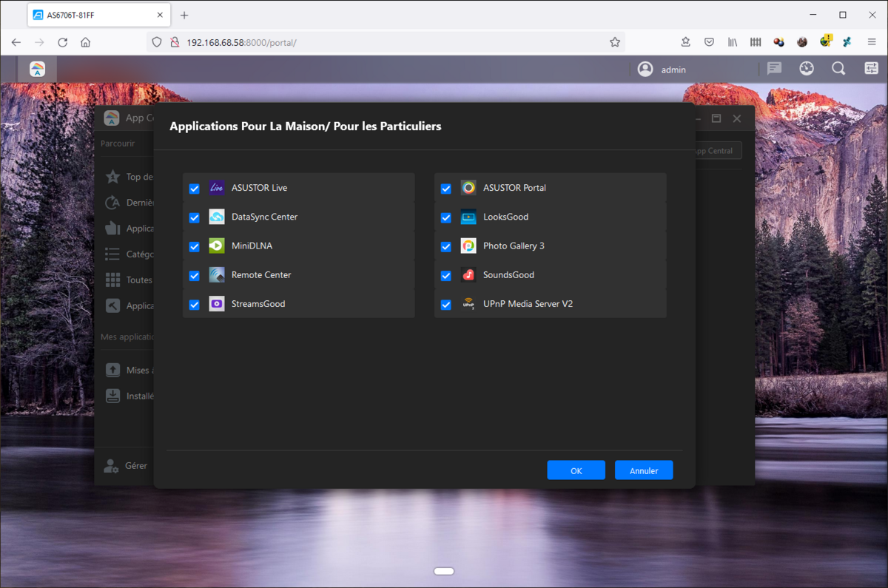The image size is (888, 588).
Task: Click the Gérer user-settings icon
Action: (x=111, y=466)
